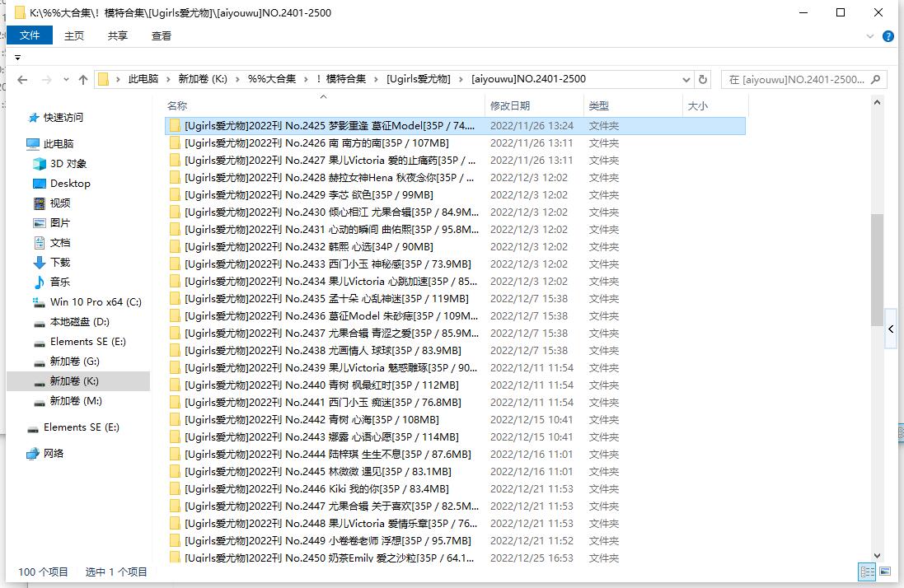This screenshot has width=904, height=588.
Task: Select 本地磁盘 (D:) drive in sidebar
Action: [x=80, y=321]
